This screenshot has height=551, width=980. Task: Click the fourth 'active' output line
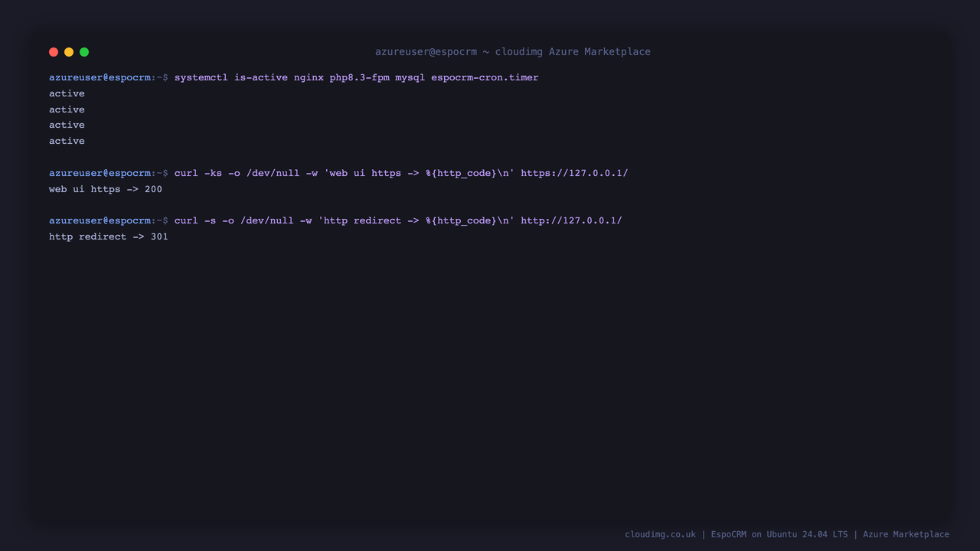(x=67, y=141)
